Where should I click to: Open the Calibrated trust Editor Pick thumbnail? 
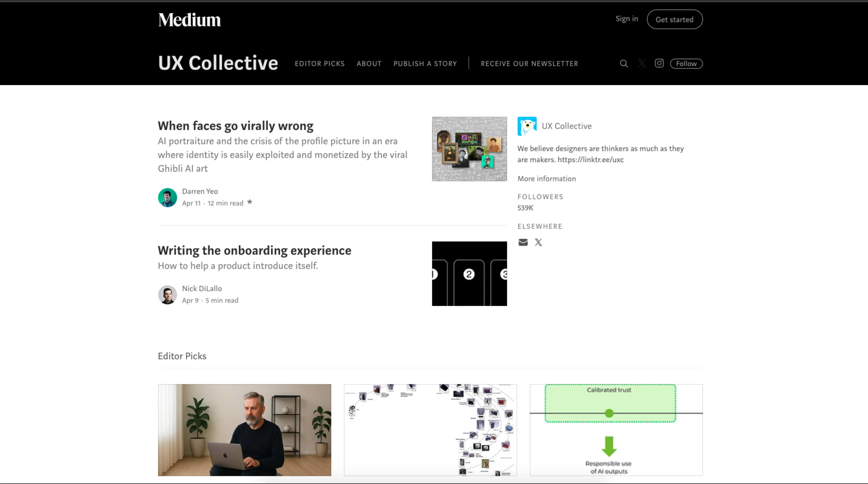(x=616, y=430)
